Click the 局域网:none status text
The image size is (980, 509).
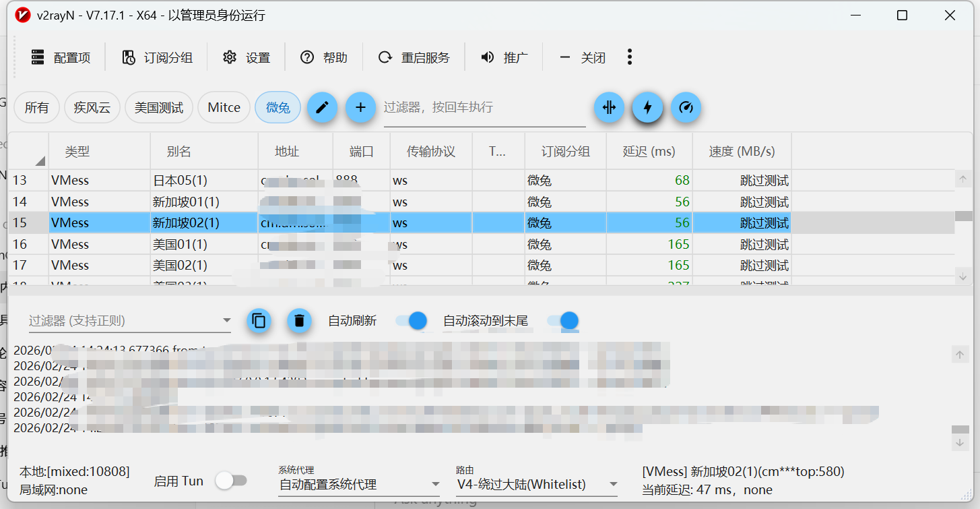(x=54, y=490)
